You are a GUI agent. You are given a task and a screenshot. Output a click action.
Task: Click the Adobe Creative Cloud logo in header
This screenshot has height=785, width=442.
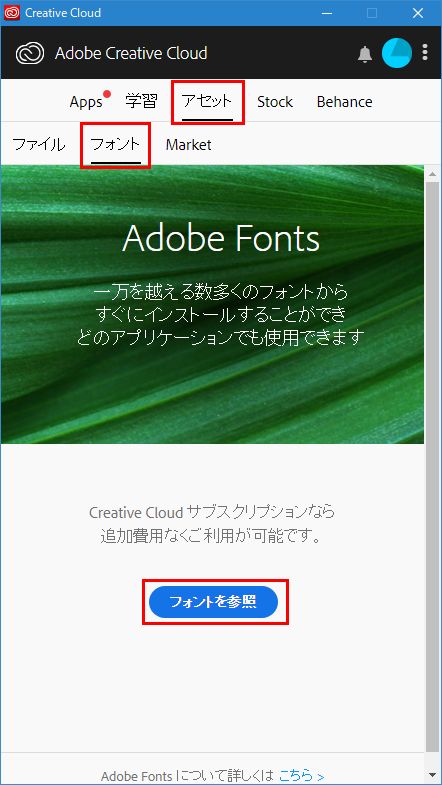click(x=30, y=54)
